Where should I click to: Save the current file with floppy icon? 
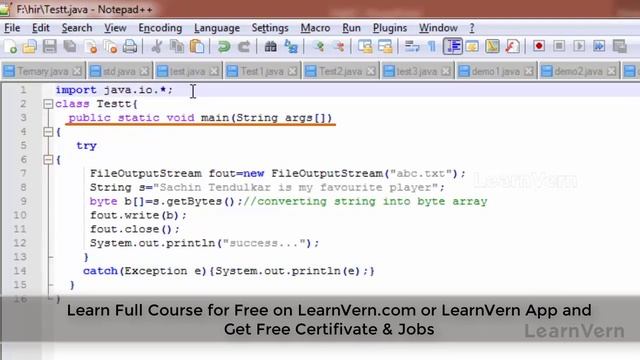click(49, 47)
